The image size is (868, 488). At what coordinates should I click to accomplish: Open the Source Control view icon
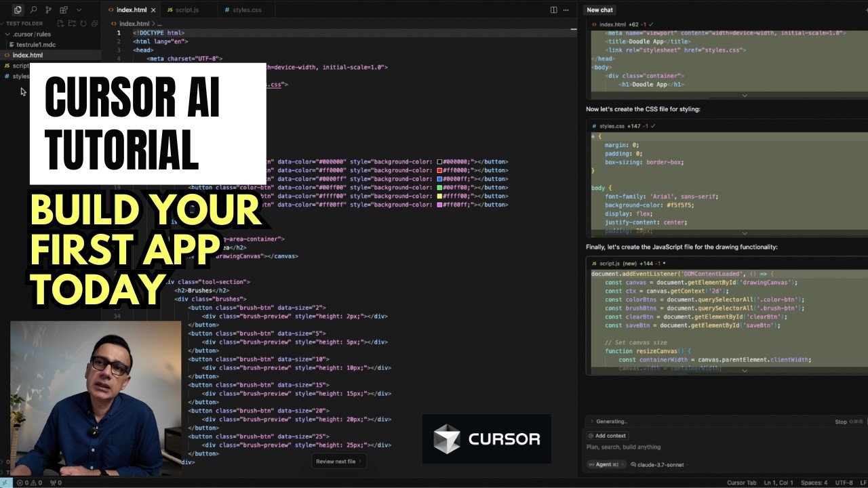click(49, 9)
